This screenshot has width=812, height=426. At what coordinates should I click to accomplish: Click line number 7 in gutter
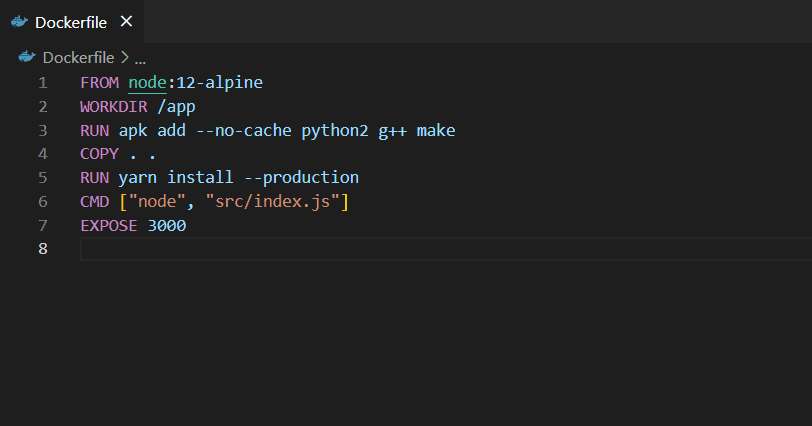(42, 226)
